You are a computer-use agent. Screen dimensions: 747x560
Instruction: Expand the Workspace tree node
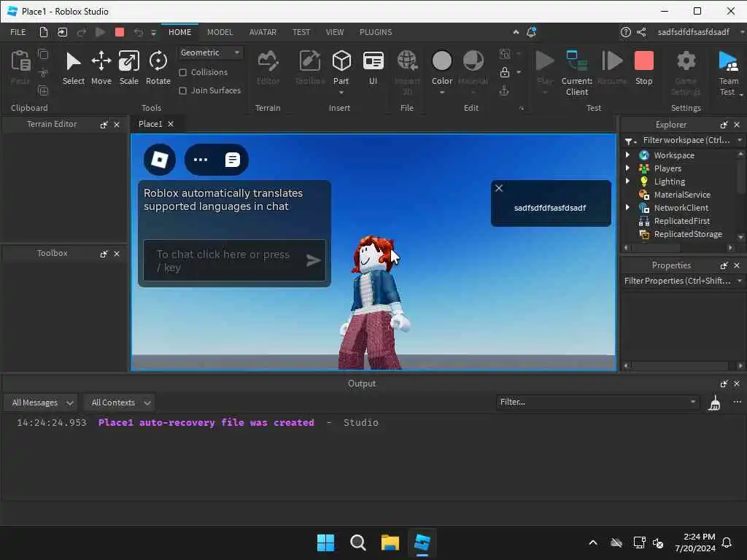627,155
